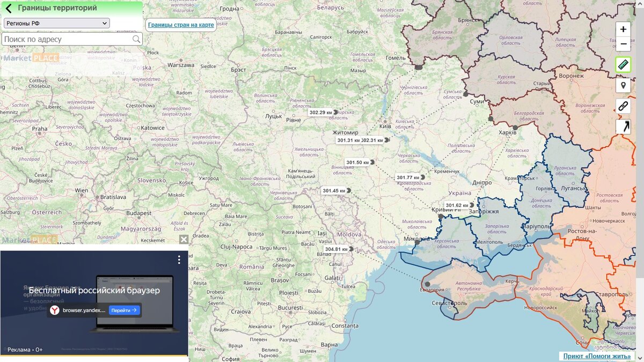Click the diagonal arrow tool button
This screenshot has width=644, height=362.
623,127
